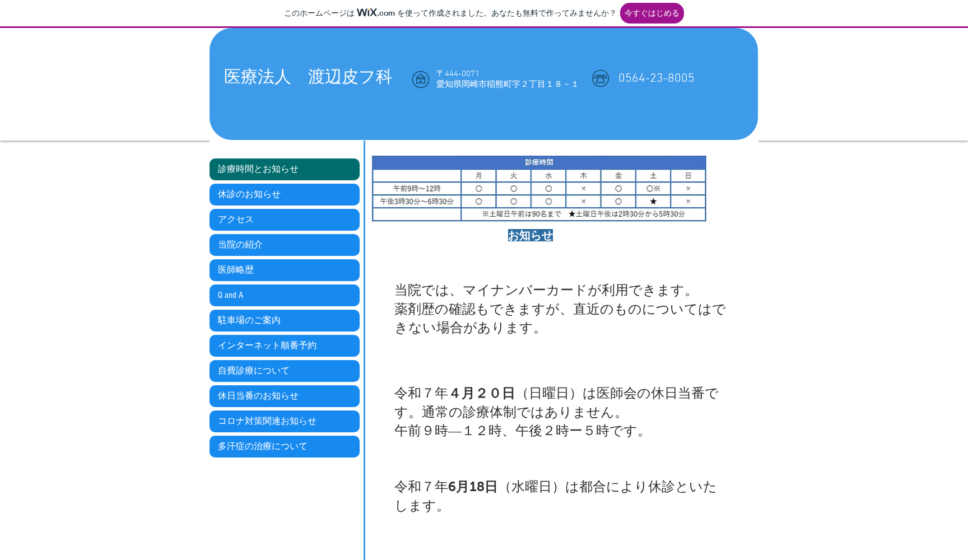Click the Q and A menu entry
Viewport: 968px width, 560px height.
click(284, 295)
